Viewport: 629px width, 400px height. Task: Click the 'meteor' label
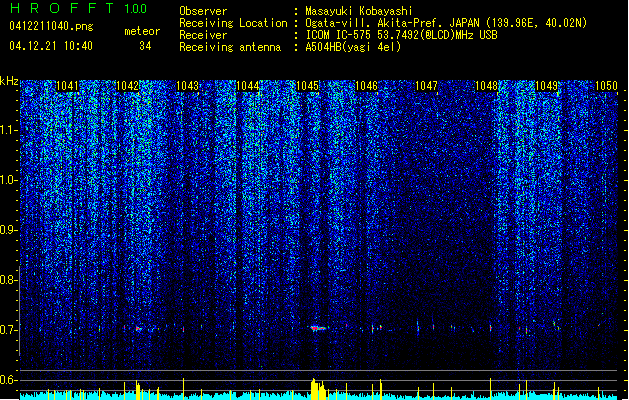click(x=142, y=31)
